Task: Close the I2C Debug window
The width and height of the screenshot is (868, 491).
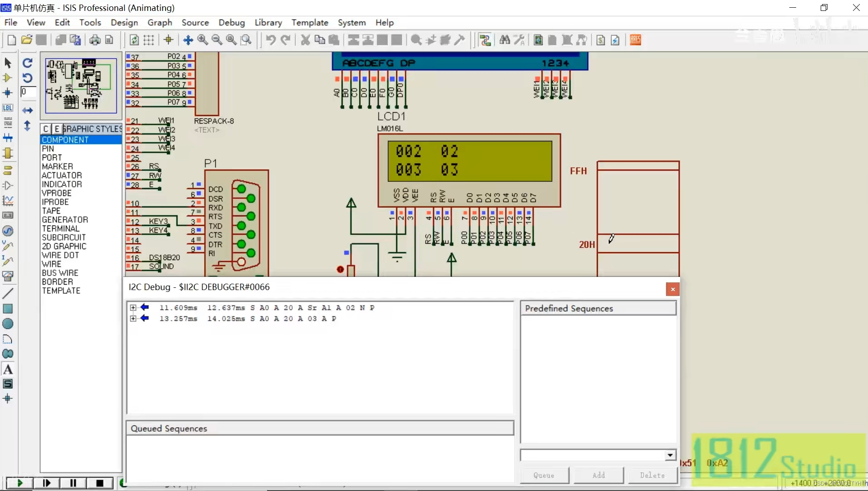Action: (672, 289)
